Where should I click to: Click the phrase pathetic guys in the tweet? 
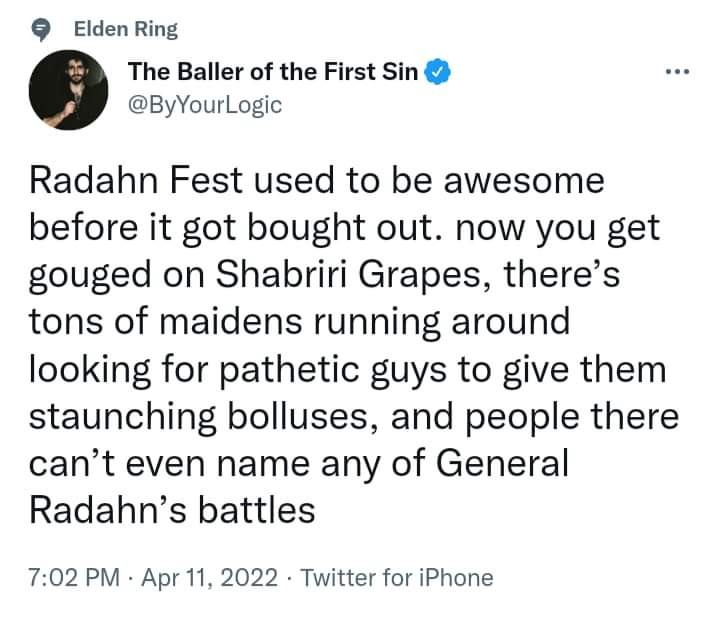(x=333, y=370)
